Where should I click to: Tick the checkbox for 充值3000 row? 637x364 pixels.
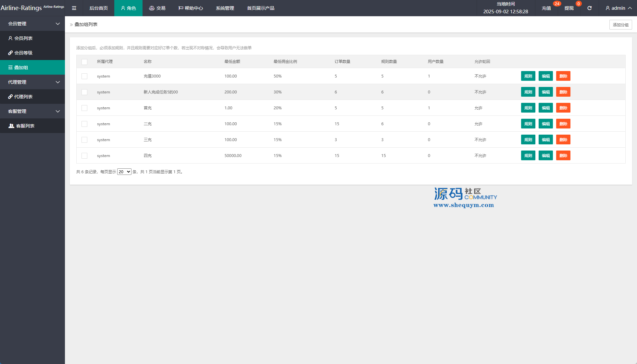(x=84, y=76)
